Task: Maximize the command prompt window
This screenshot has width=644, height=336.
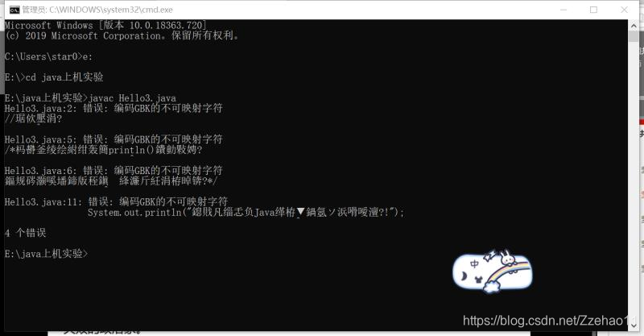Action: click(593, 10)
